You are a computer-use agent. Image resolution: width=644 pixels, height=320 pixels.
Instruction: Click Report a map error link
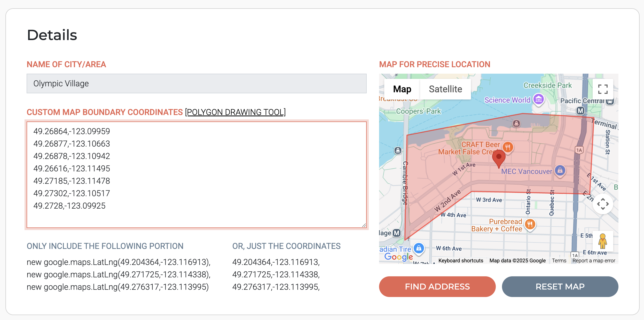click(x=594, y=261)
